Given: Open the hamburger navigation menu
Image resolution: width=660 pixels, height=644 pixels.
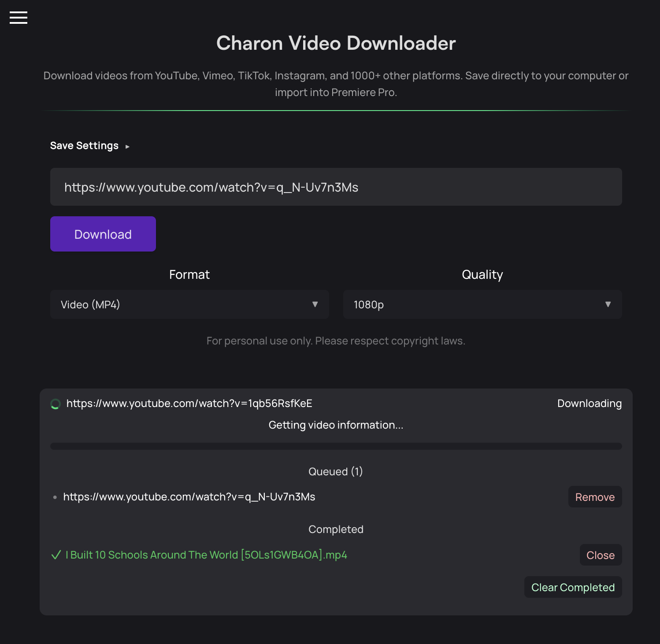Looking at the screenshot, I should click(18, 18).
